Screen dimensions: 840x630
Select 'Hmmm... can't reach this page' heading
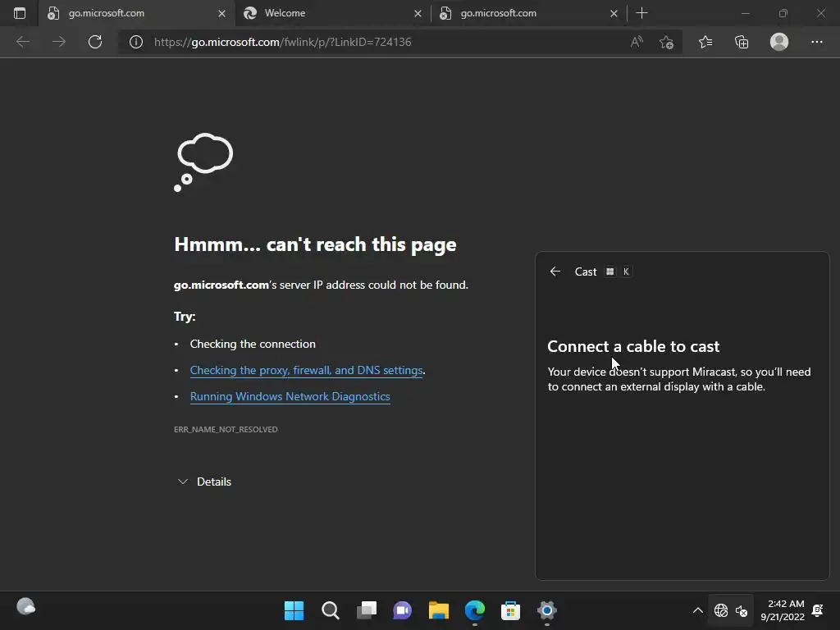[315, 244]
